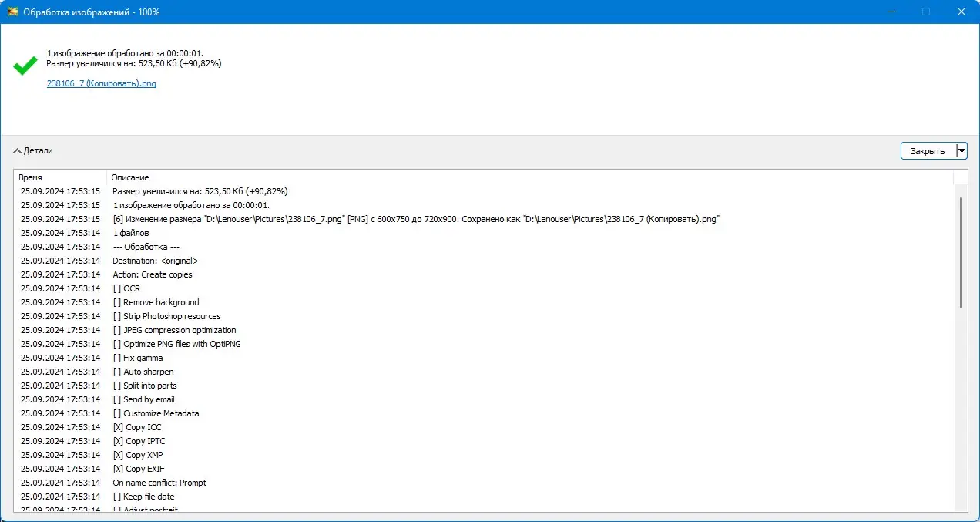The width and height of the screenshot is (980, 522).
Task: Select the "[ ] Auto sharpen" row
Action: (x=484, y=372)
